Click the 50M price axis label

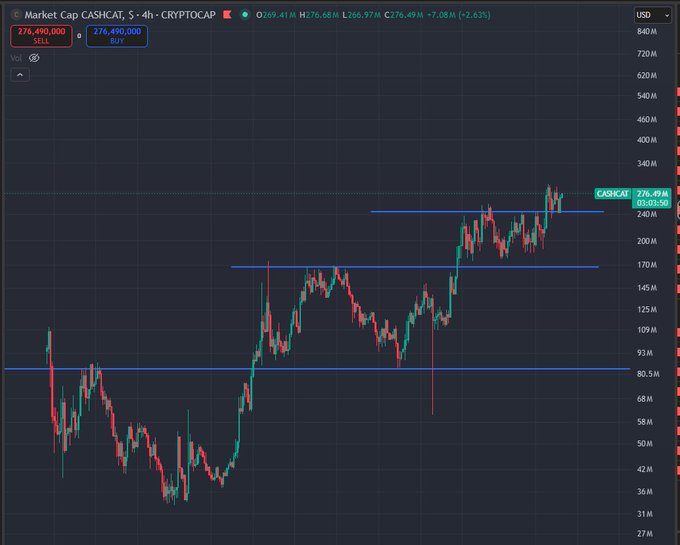click(645, 444)
